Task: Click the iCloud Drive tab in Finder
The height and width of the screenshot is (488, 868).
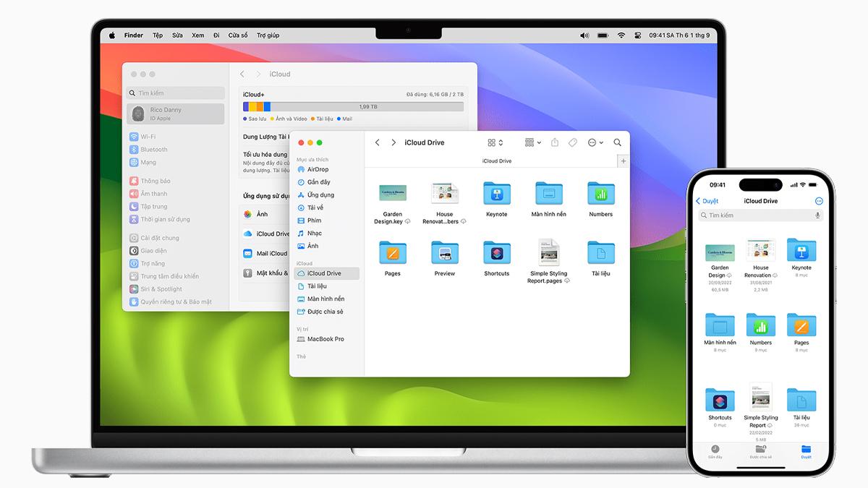Action: (x=496, y=161)
